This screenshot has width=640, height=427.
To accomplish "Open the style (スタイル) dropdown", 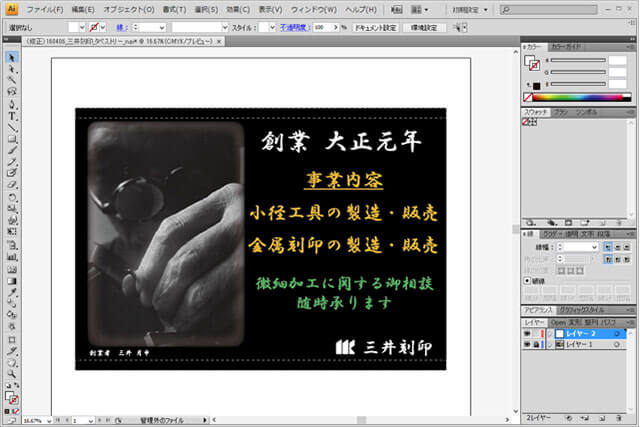I will click(272, 27).
